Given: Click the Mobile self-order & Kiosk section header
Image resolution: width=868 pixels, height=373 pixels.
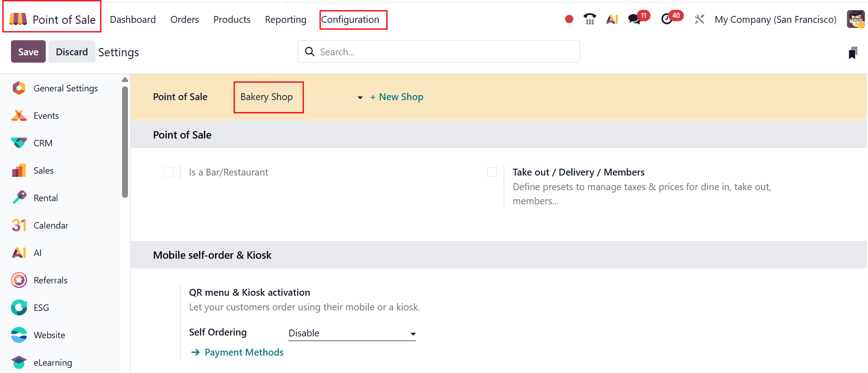Looking at the screenshot, I should 212,255.
